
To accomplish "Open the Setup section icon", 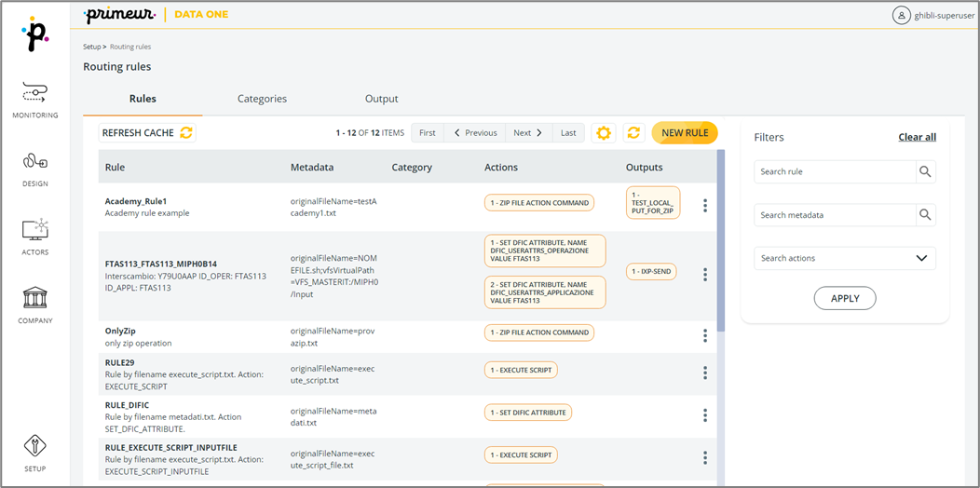I will pyautogui.click(x=34, y=446).
